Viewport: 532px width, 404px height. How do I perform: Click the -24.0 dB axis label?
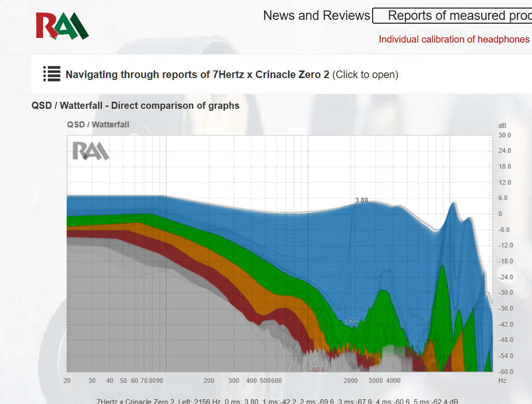tap(506, 277)
